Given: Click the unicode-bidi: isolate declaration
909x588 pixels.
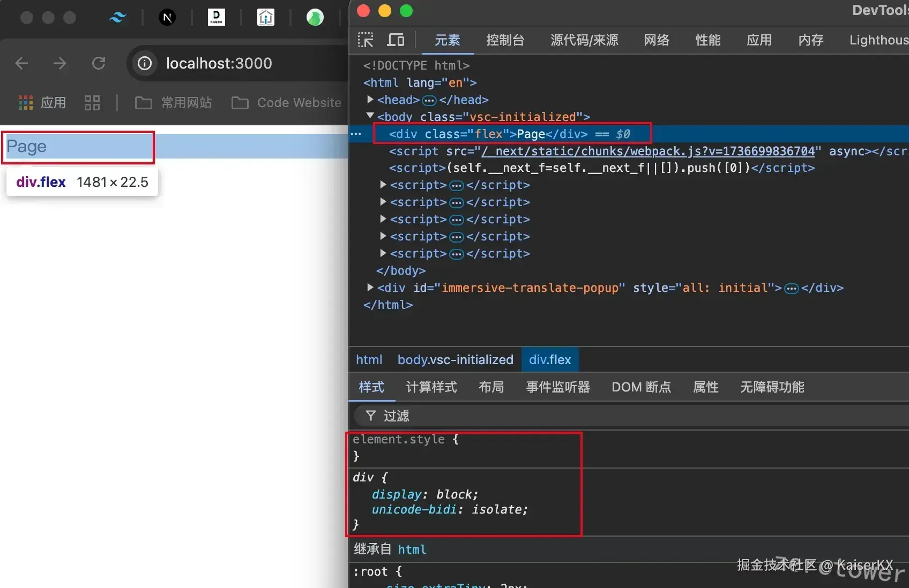Looking at the screenshot, I should click(450, 510).
